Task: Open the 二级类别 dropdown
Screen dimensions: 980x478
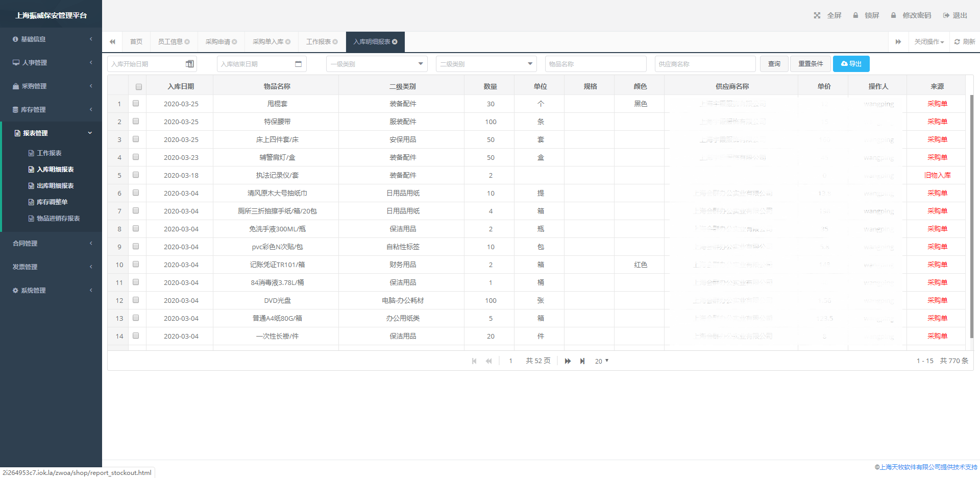Action: pos(486,64)
